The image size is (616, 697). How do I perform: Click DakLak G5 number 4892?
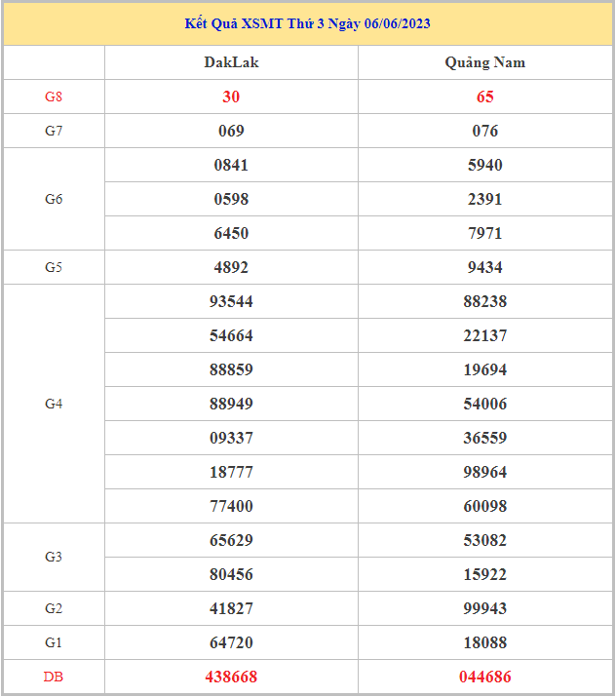[231, 267]
